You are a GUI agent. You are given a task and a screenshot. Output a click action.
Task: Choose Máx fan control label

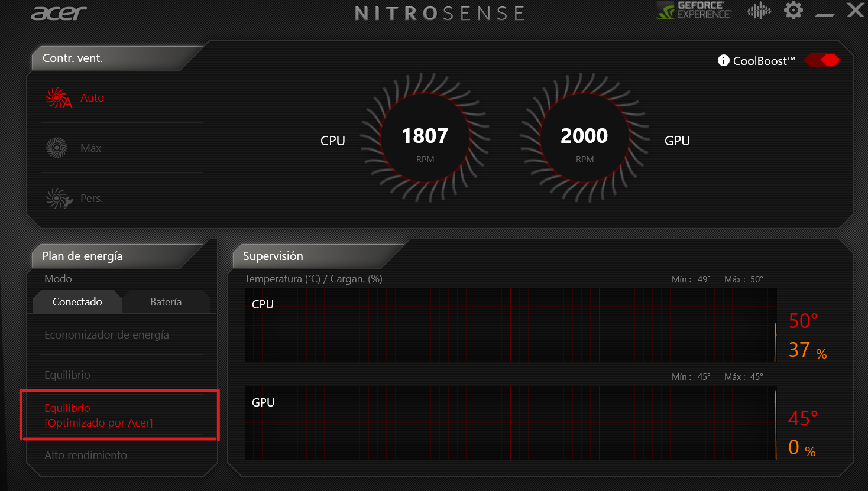pyautogui.click(x=91, y=148)
